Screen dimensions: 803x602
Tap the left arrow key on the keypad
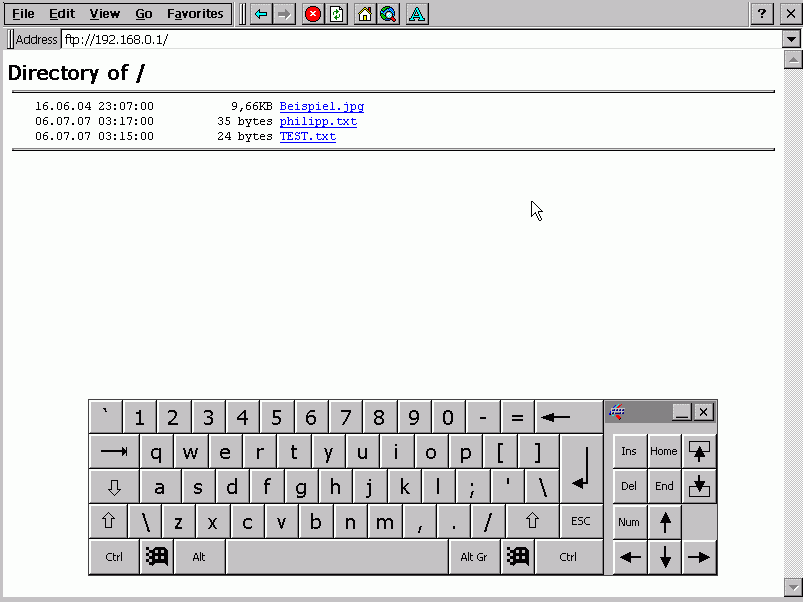pyautogui.click(x=630, y=557)
